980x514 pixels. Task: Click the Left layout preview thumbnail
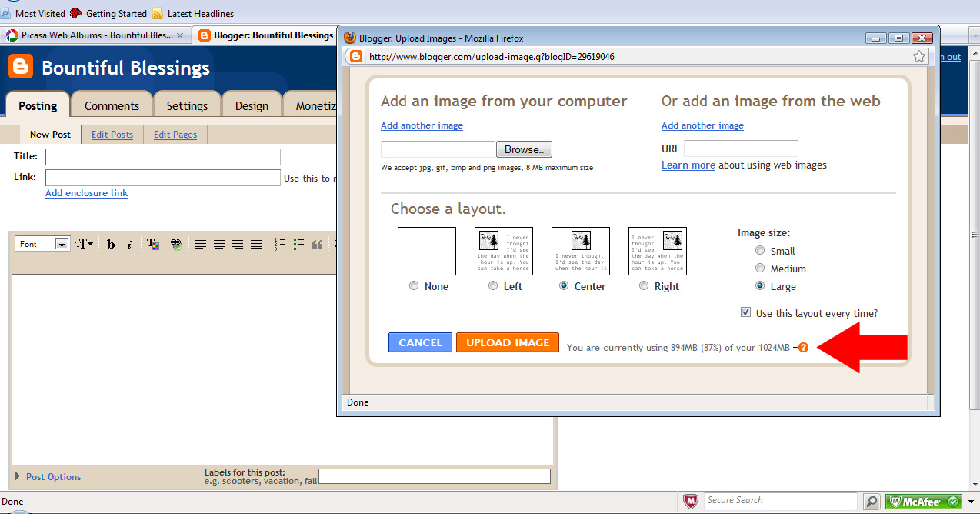click(504, 251)
